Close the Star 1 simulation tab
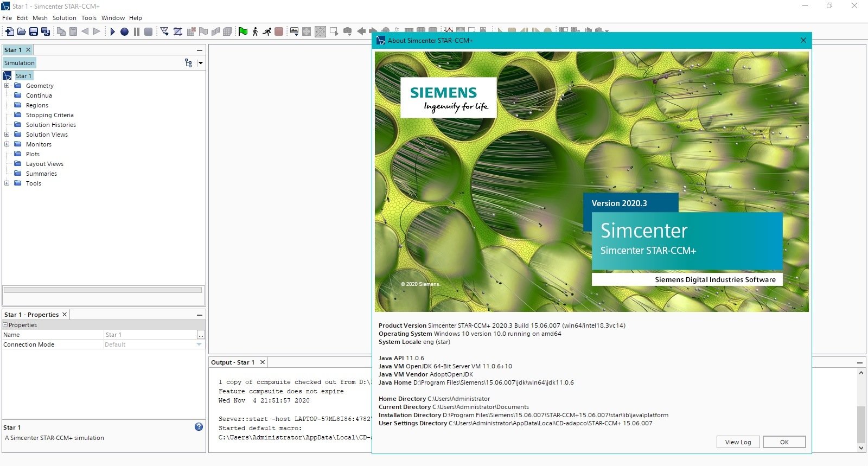The height and width of the screenshot is (466, 868). pos(28,50)
